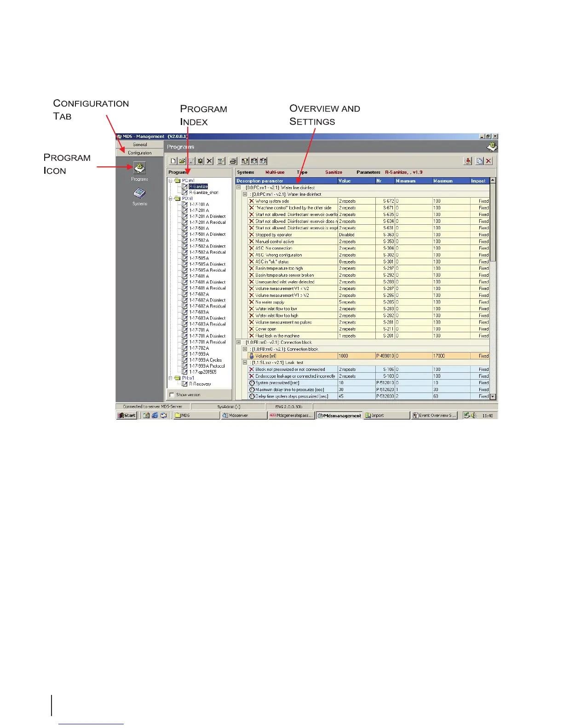
Task: Select 1-17-999 A Protocol program
Action: click(x=207, y=366)
